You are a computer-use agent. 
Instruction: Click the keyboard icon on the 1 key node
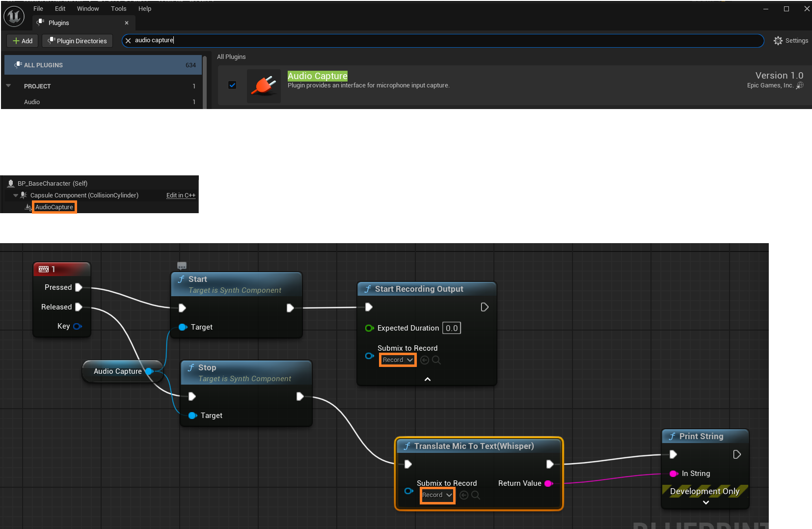pos(44,269)
